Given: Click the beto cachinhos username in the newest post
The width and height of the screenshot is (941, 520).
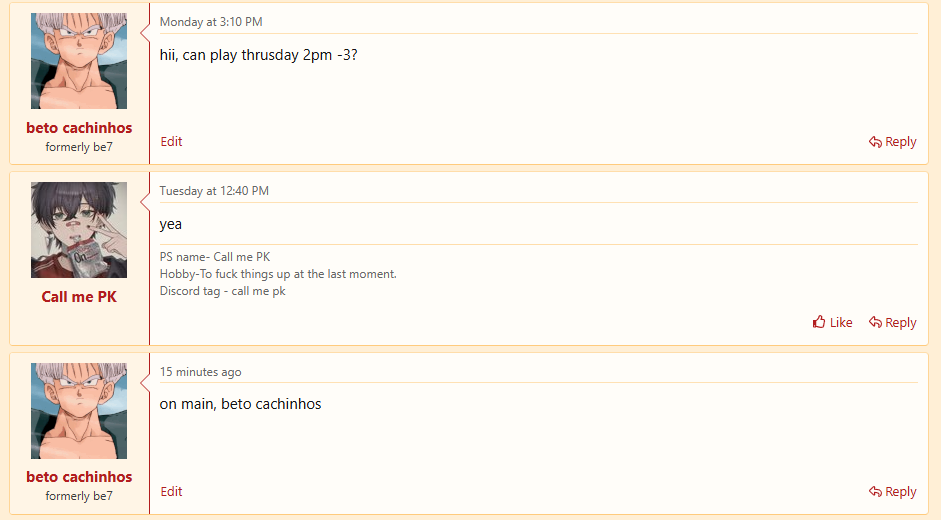Looking at the screenshot, I should point(79,477).
